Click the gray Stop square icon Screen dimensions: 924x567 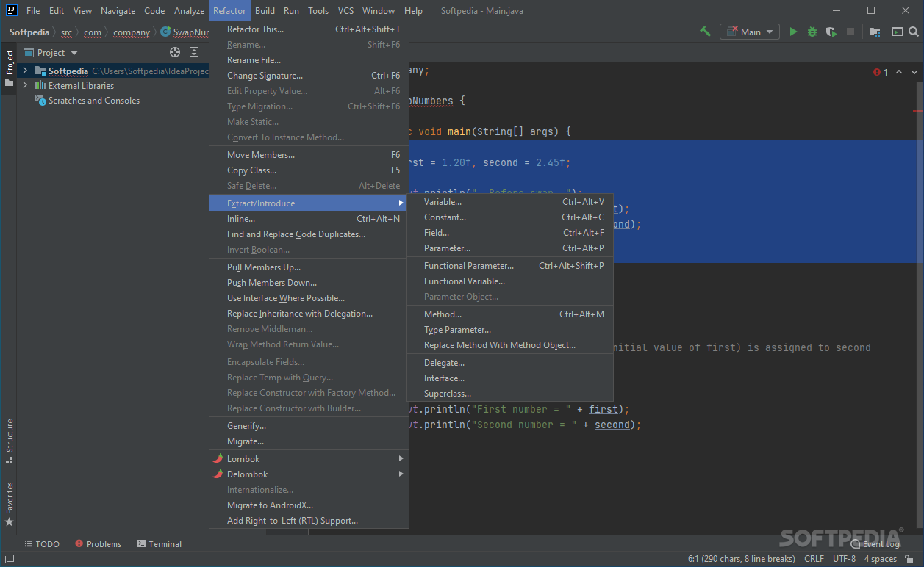tap(850, 32)
